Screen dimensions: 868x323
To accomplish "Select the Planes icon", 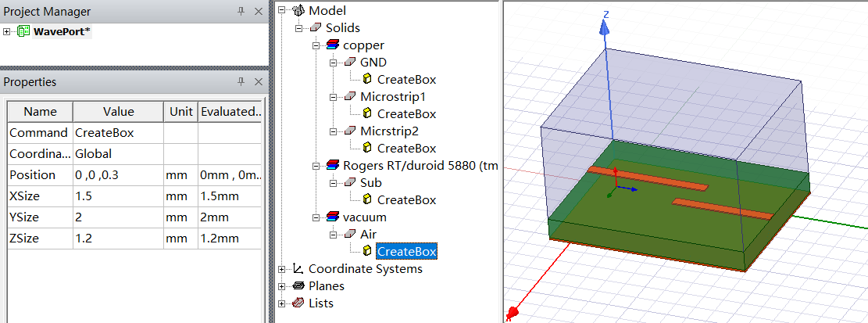I will (x=298, y=286).
